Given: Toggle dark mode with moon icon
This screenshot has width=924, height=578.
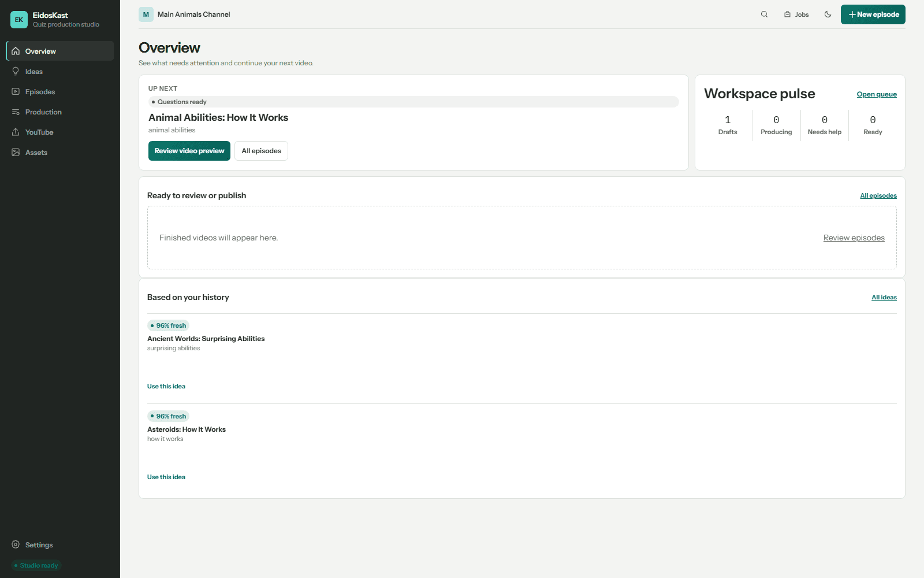Looking at the screenshot, I should pos(828,14).
